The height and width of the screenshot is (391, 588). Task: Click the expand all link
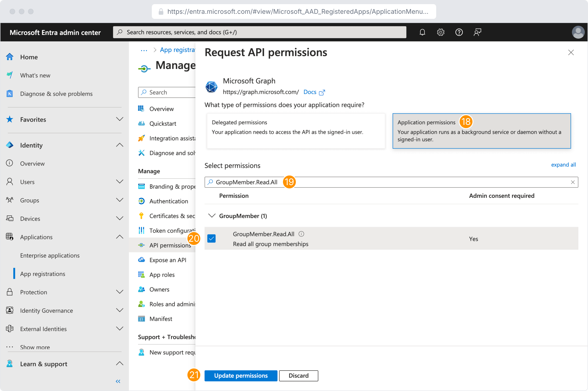point(563,165)
